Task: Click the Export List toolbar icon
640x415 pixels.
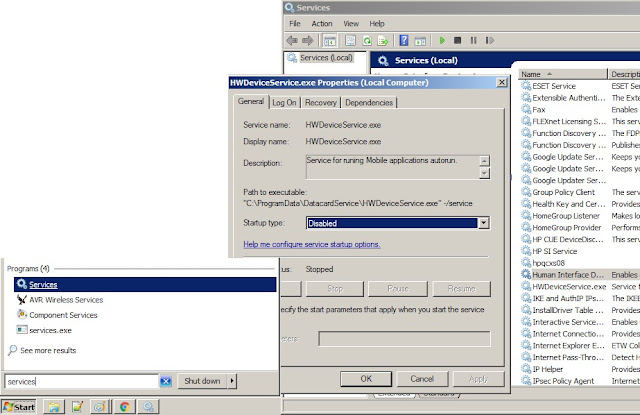Action: (x=382, y=40)
